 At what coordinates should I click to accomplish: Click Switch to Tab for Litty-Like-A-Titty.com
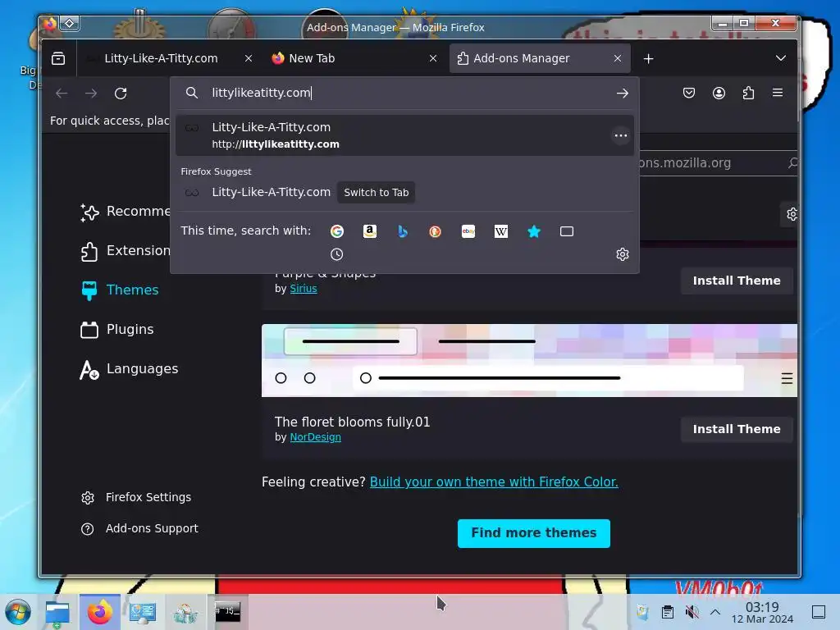coord(376,192)
